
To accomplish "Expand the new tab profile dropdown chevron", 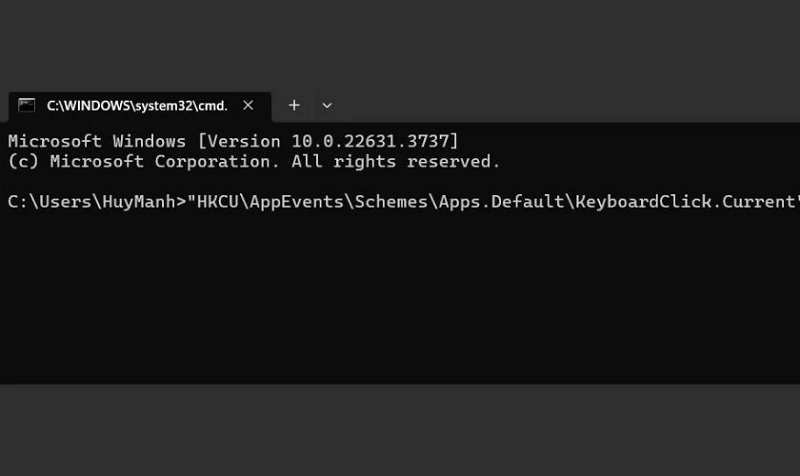I will click(327, 105).
